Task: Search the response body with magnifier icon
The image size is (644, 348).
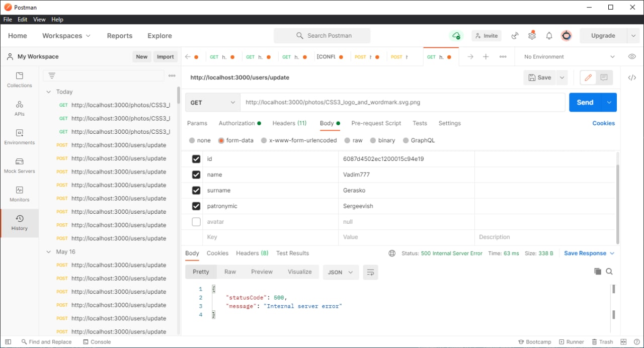Action: pos(609,272)
